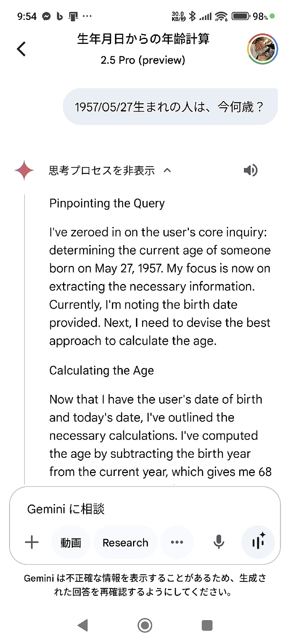Tap the plus icon to add attachment

[32, 542]
